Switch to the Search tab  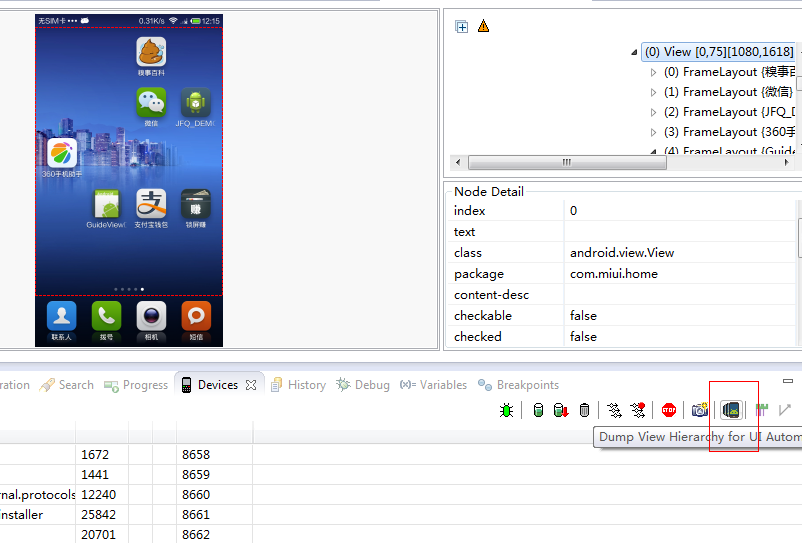tap(67, 385)
